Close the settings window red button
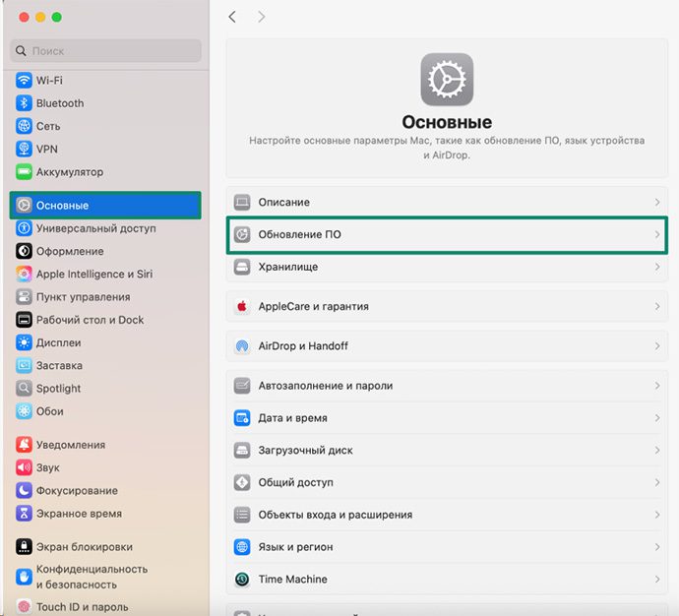Screen dimensions: 679x616 pyautogui.click(x=25, y=17)
